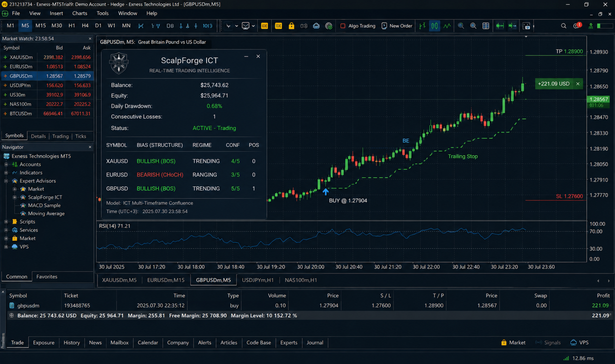The image size is (615, 364).
Task: Click the yellow lock icon in toolbar
Action: tap(291, 26)
